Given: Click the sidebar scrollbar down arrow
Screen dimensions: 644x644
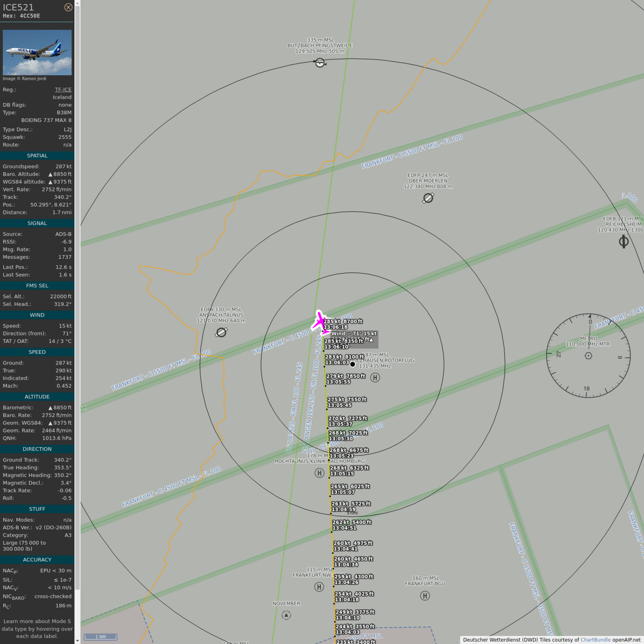Looking at the screenshot, I should pyautogui.click(x=77, y=640).
